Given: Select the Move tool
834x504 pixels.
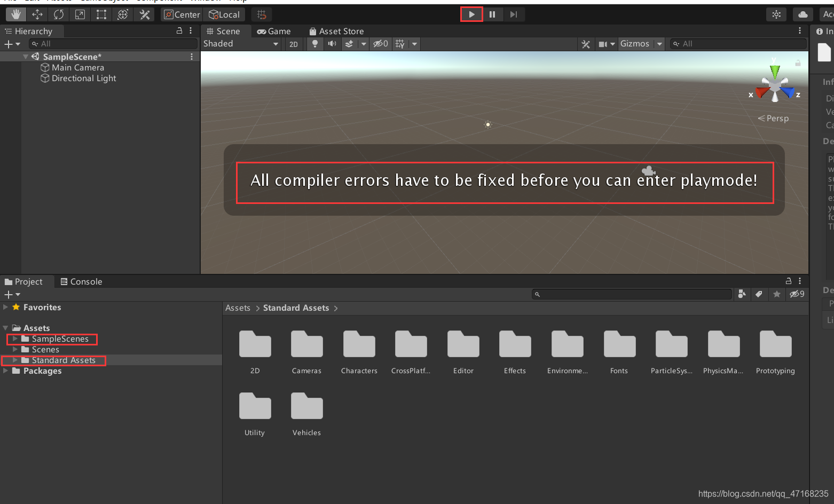Looking at the screenshot, I should tap(37, 14).
